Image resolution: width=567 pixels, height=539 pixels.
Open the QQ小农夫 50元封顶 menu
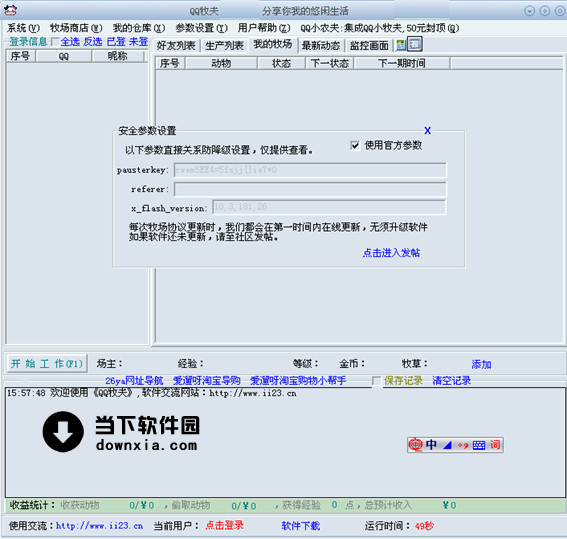[x=380, y=28]
